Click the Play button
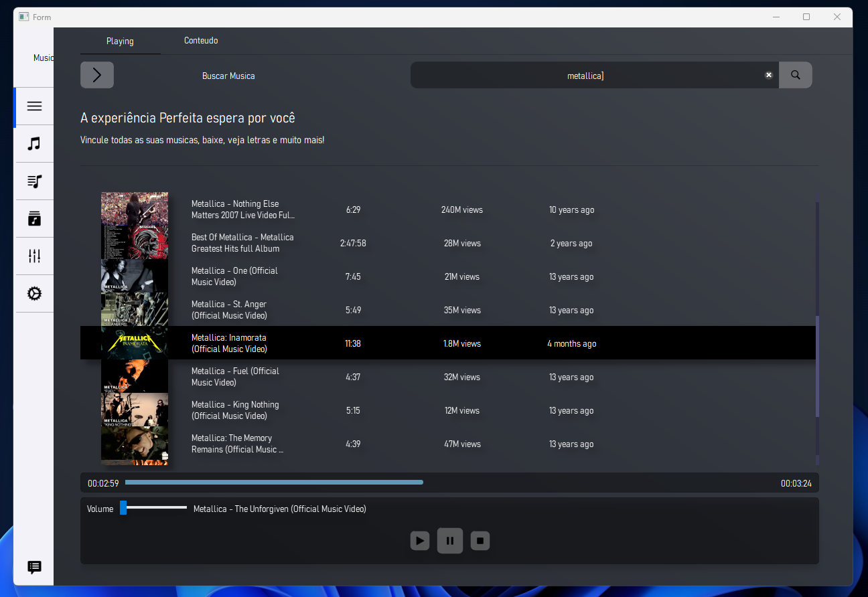This screenshot has width=868, height=597. point(420,541)
